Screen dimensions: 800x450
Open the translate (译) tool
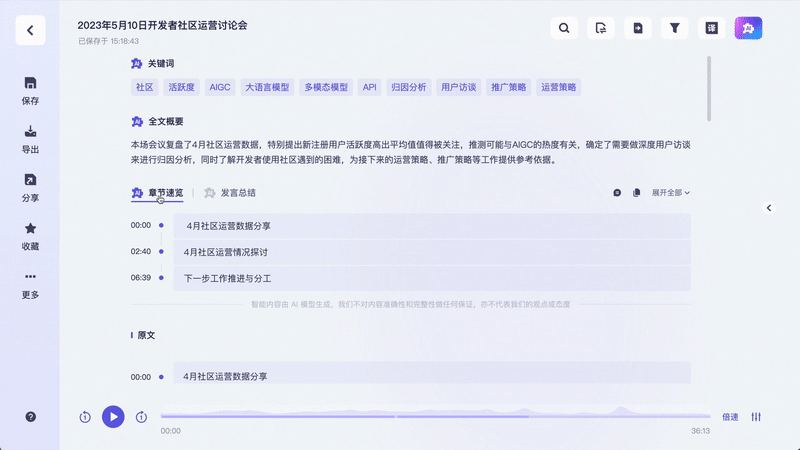click(712, 29)
